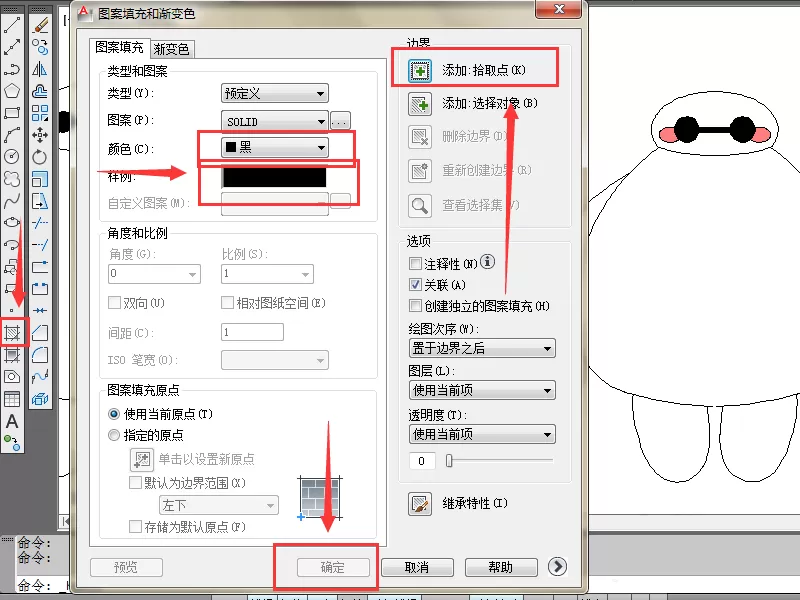
Task: Select the Polyline tool
Action: click(12, 69)
